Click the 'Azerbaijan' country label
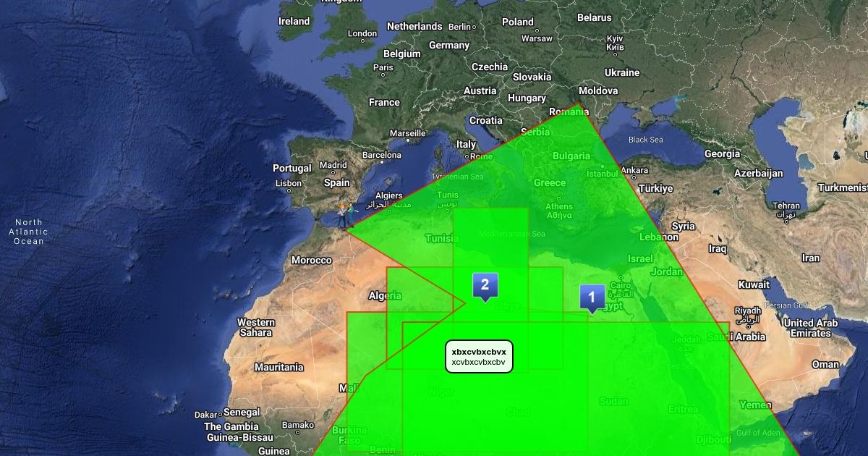 [759, 173]
